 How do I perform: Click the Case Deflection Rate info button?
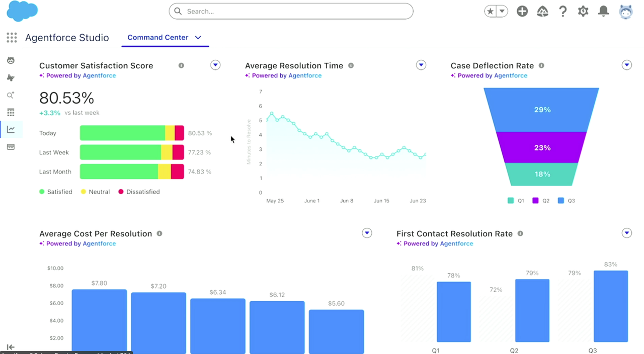[541, 65]
